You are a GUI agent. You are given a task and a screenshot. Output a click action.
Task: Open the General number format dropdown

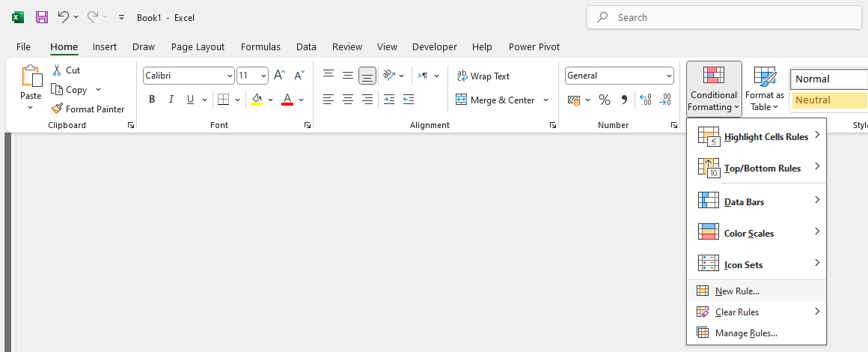coord(669,76)
